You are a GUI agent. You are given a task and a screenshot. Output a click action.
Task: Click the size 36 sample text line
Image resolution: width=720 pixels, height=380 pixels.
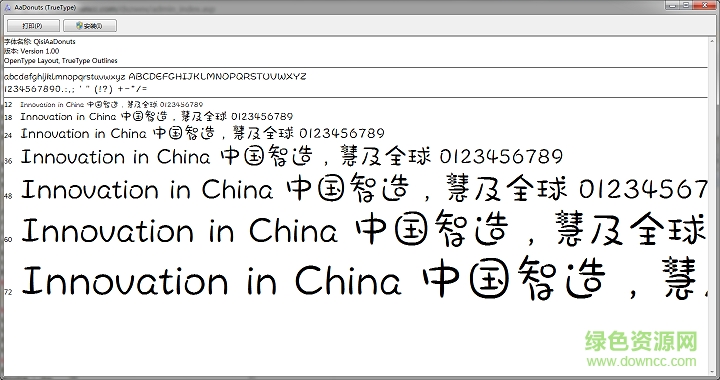pos(292,156)
